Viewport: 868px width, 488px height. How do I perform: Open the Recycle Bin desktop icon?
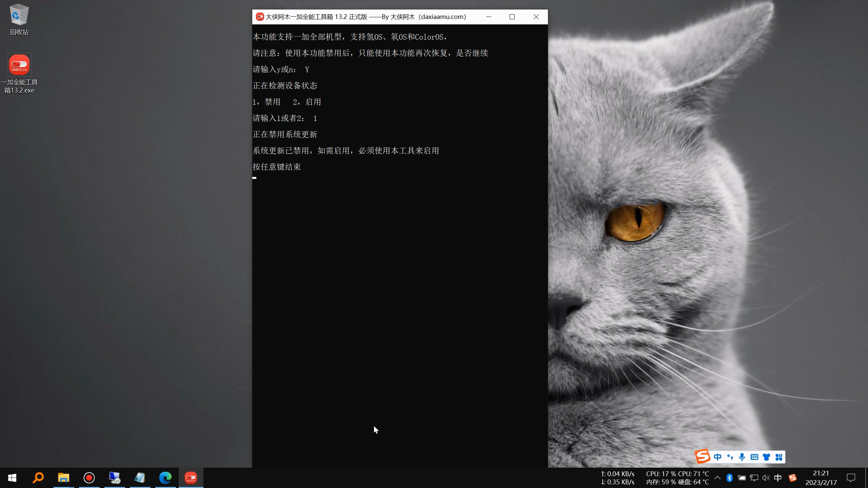pos(19,20)
